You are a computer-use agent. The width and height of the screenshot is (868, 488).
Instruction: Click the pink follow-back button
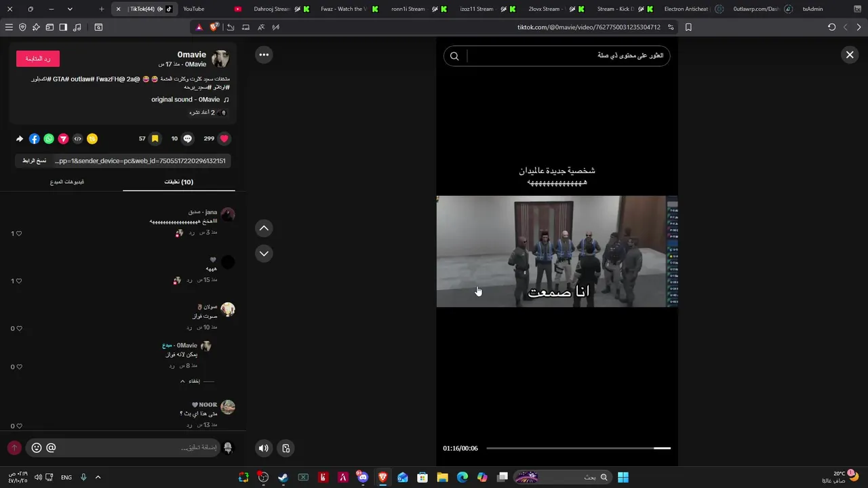point(38,59)
